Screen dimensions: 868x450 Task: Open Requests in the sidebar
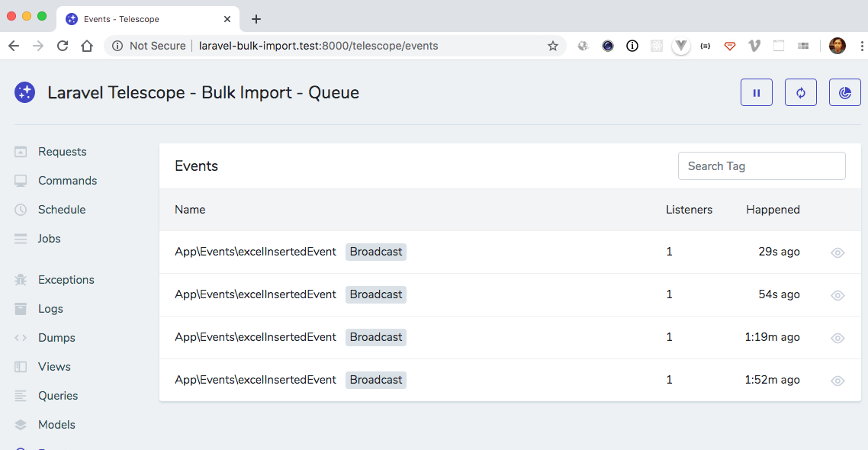(x=62, y=152)
